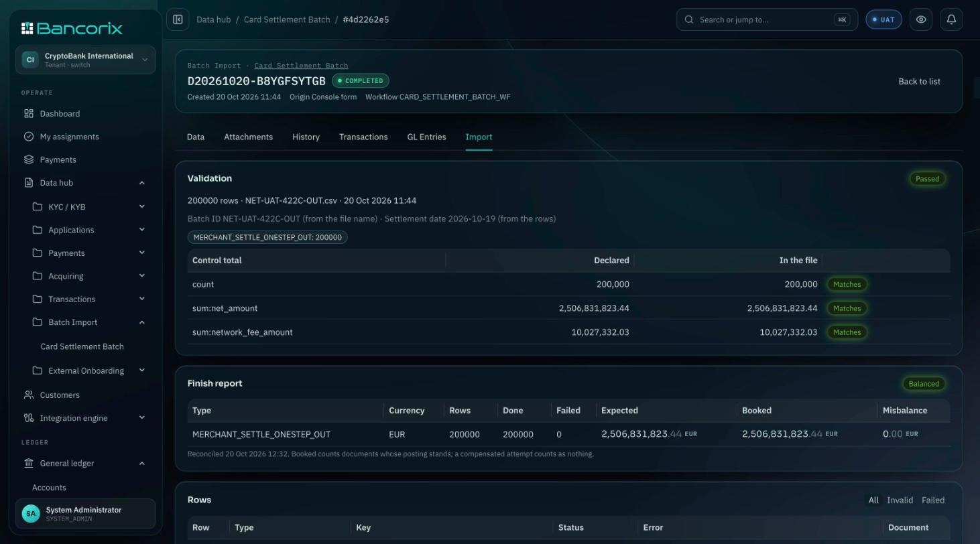Focus the Search or jump to field

click(x=767, y=19)
